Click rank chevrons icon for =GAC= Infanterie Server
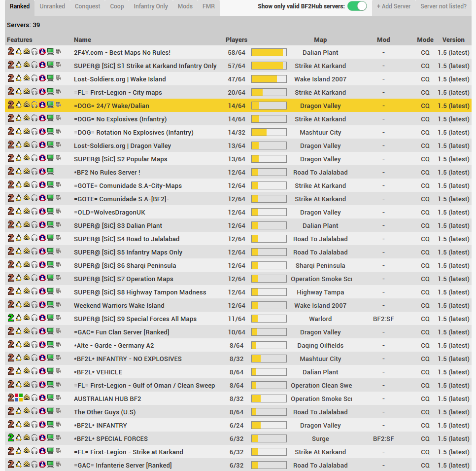 point(27,464)
